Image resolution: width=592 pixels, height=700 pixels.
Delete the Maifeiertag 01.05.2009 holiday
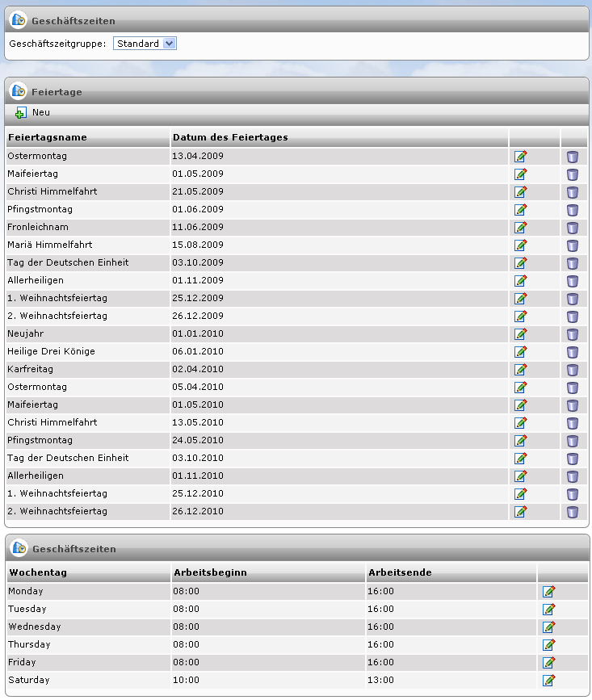pos(573,174)
